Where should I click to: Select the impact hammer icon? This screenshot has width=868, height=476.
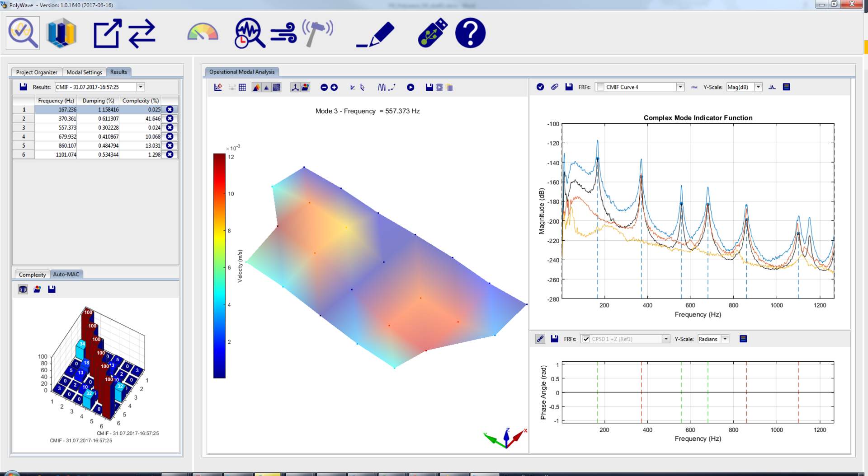coord(317,33)
